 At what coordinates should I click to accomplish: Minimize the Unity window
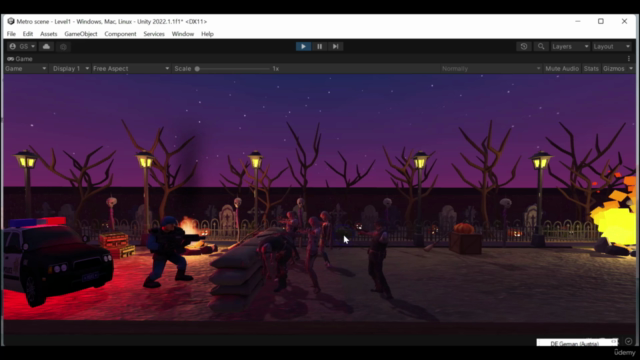(x=578, y=21)
